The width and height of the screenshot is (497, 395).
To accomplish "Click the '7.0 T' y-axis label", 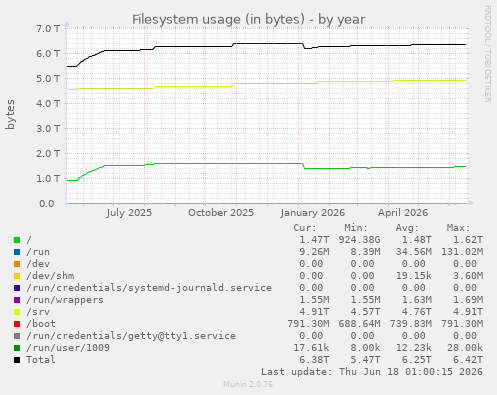I will pyautogui.click(x=48, y=29).
